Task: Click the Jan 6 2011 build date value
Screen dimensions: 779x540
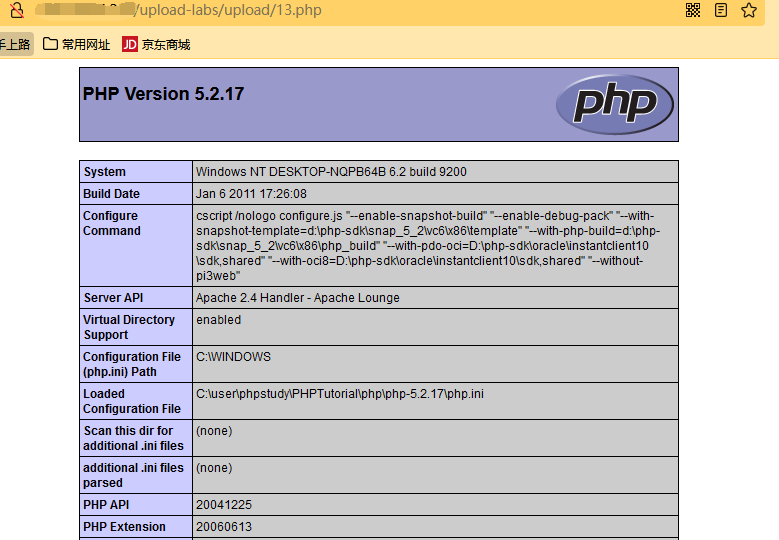Action: (251, 194)
